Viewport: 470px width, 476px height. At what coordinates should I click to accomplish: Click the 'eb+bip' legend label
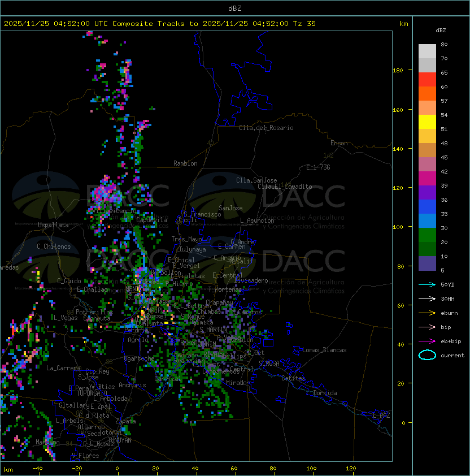click(451, 341)
